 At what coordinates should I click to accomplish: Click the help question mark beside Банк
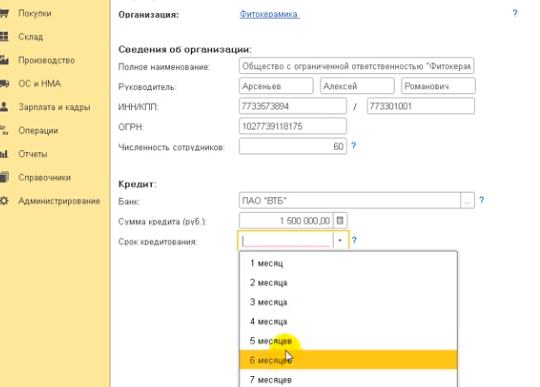[x=481, y=200]
